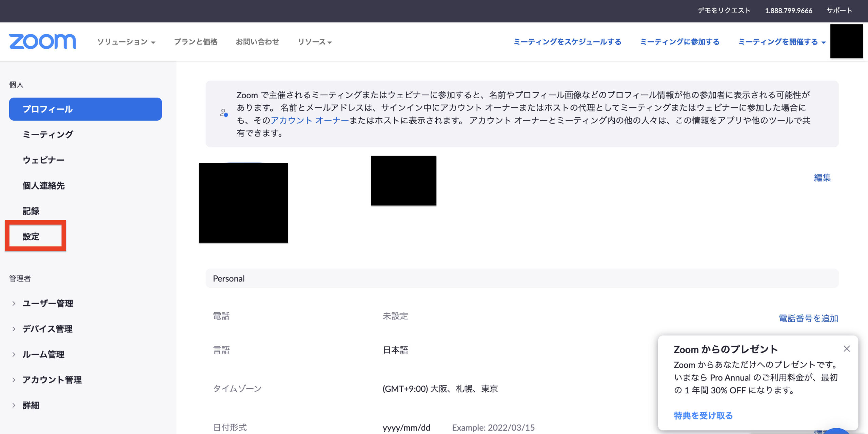868x434 pixels.
Task: Click 電話番号を追加 link
Action: click(808, 318)
